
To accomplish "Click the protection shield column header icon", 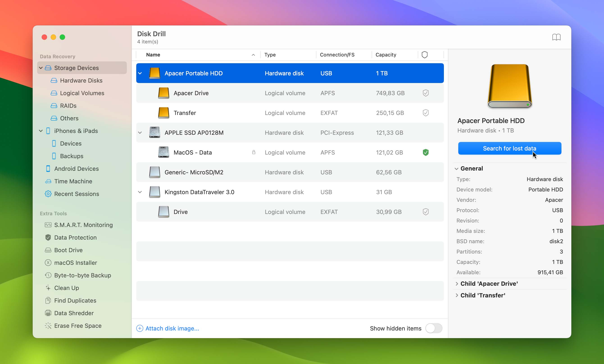I will point(424,55).
